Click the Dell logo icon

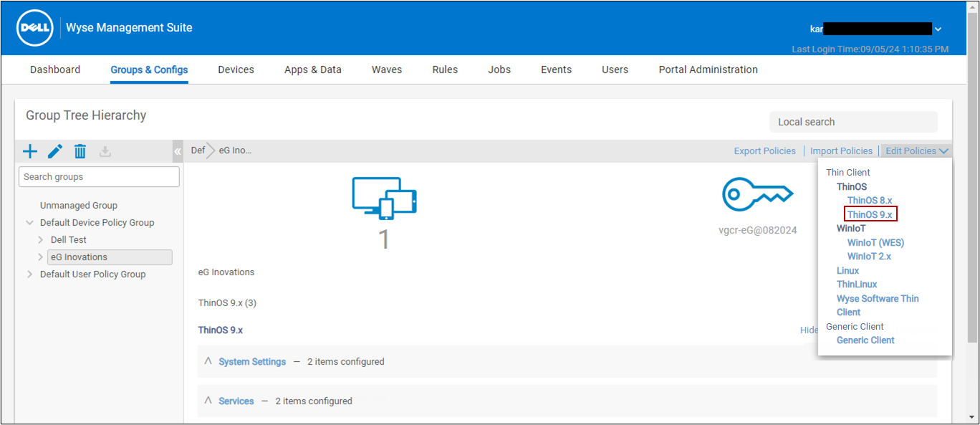[x=34, y=28]
